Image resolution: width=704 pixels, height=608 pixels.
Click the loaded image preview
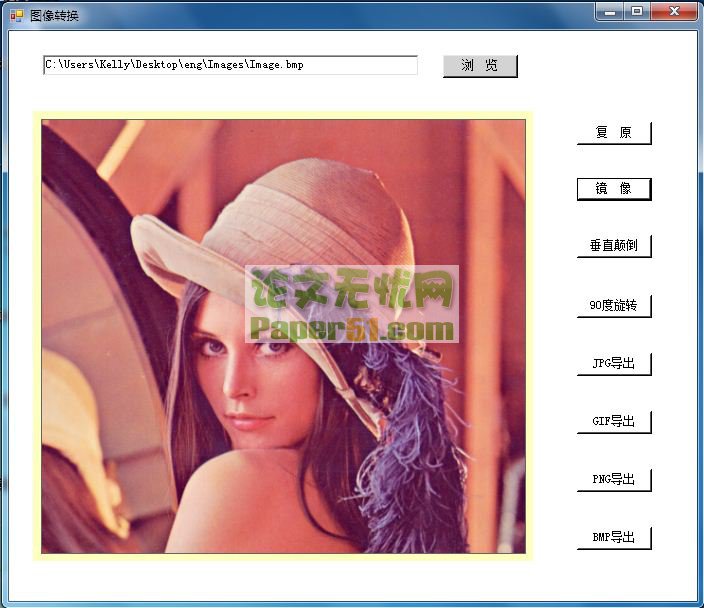pyautogui.click(x=283, y=336)
